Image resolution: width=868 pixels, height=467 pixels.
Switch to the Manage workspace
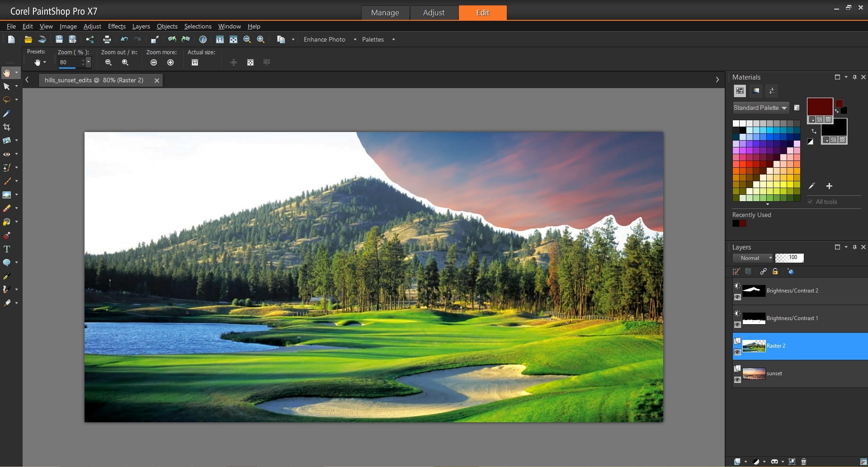click(385, 13)
